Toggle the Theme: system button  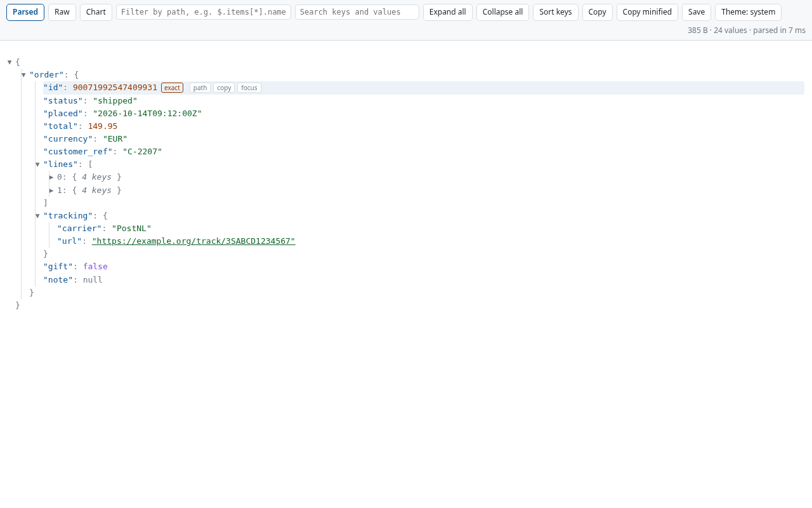coord(749,12)
